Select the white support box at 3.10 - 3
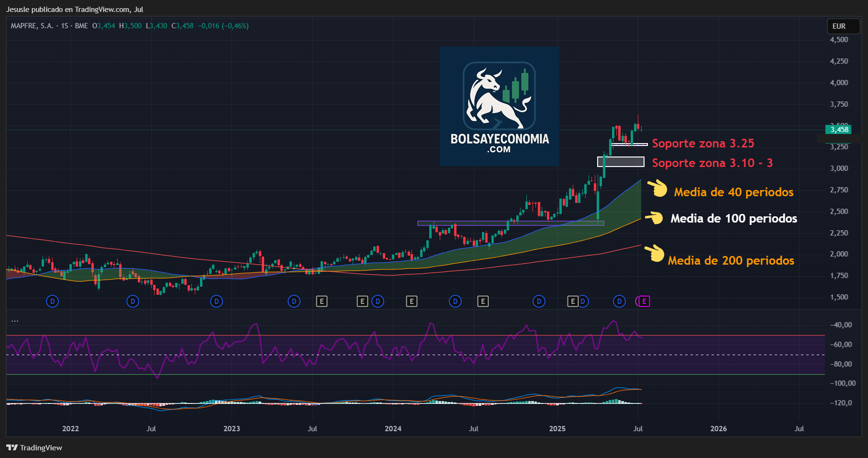This screenshot has height=458, width=868. 621,162
